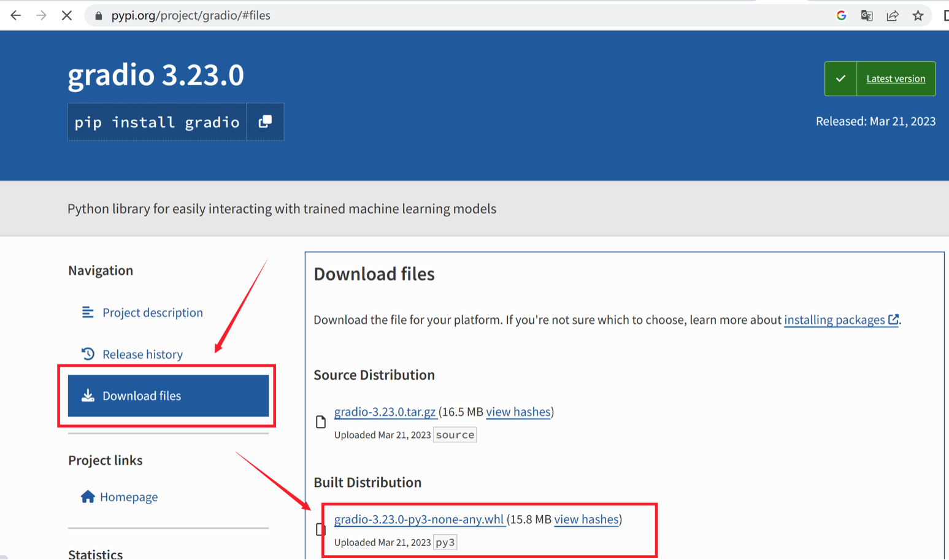The width and height of the screenshot is (949, 560).
Task: Click the download arrow icon in sidebar
Action: (88, 396)
